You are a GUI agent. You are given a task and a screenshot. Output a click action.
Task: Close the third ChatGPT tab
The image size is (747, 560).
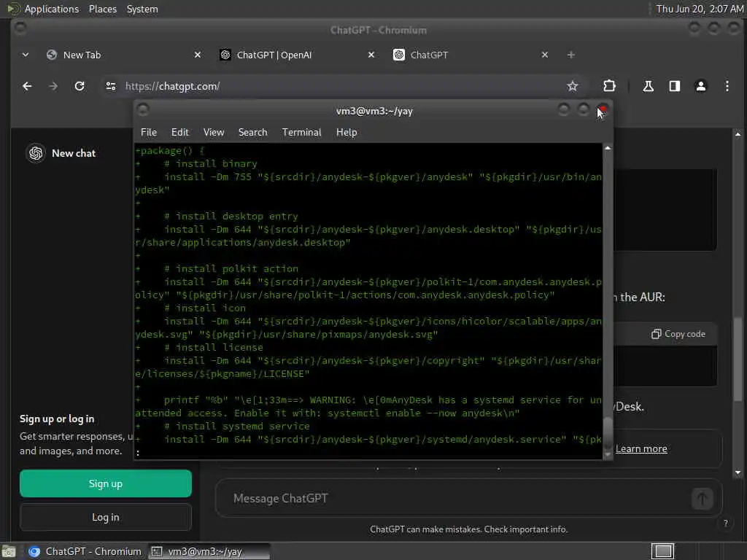click(x=545, y=55)
